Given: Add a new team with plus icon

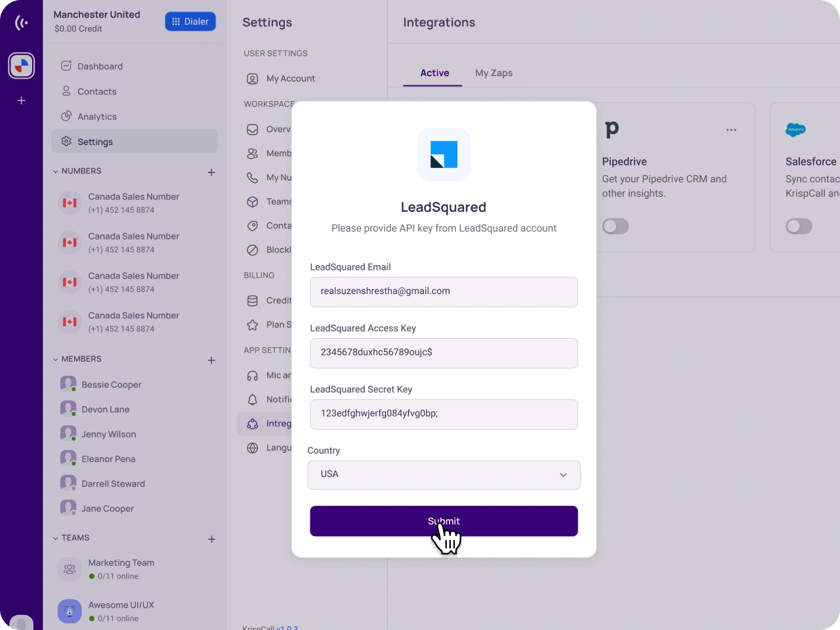Looking at the screenshot, I should 211,539.
